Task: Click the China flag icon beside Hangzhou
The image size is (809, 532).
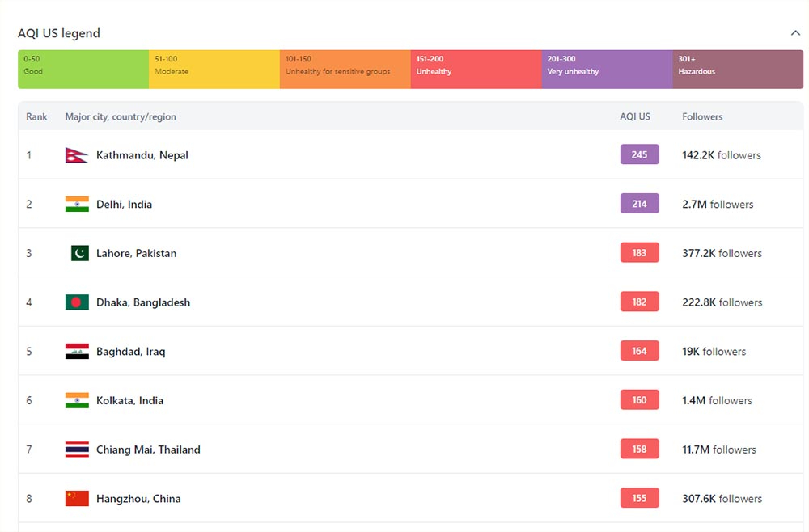Action: tap(77, 499)
